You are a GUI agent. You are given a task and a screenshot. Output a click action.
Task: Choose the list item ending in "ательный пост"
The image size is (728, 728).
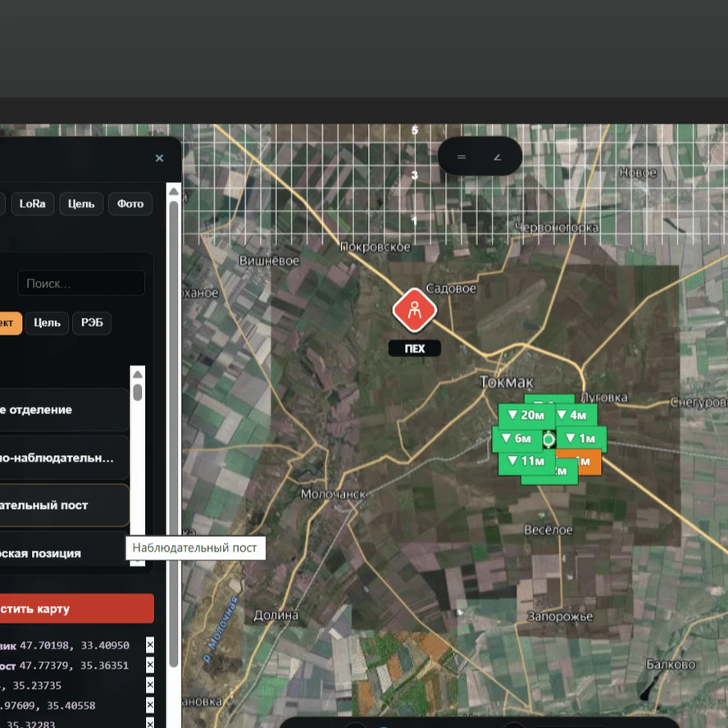[64, 505]
